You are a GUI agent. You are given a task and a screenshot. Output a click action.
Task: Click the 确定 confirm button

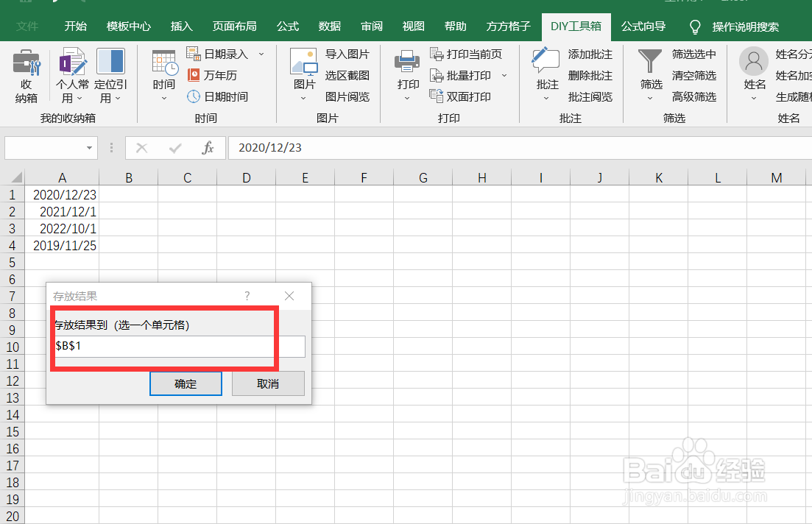point(186,383)
